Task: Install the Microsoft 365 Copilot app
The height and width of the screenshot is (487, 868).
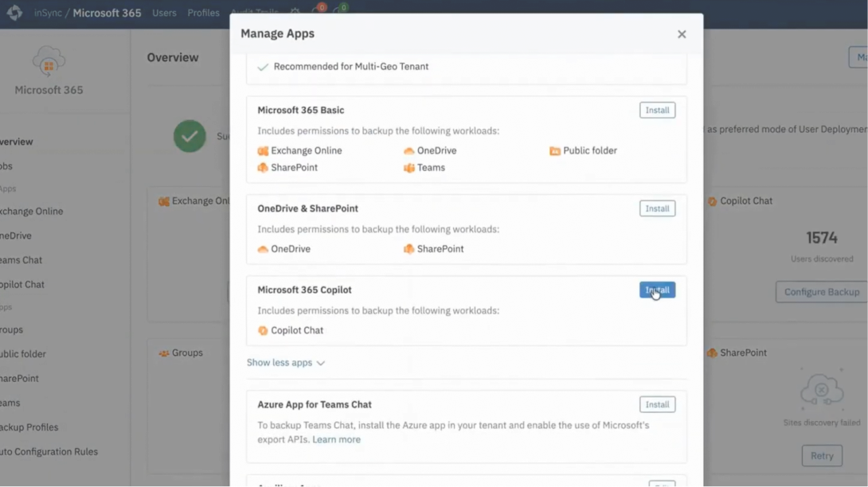Action: coord(657,290)
